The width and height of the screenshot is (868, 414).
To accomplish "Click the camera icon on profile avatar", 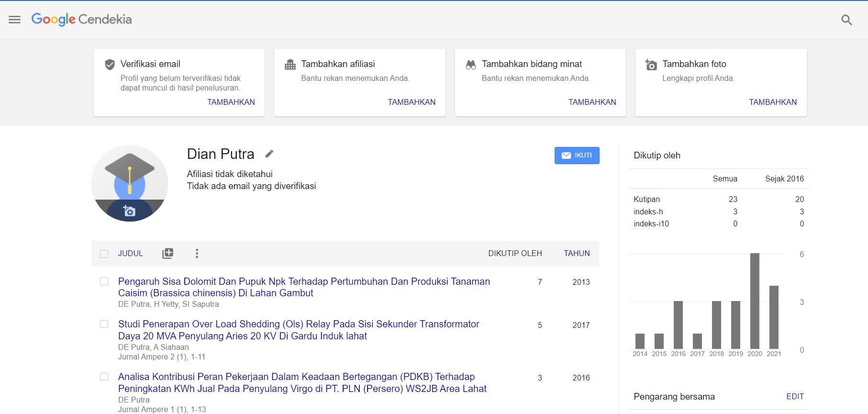I will 129,211.
